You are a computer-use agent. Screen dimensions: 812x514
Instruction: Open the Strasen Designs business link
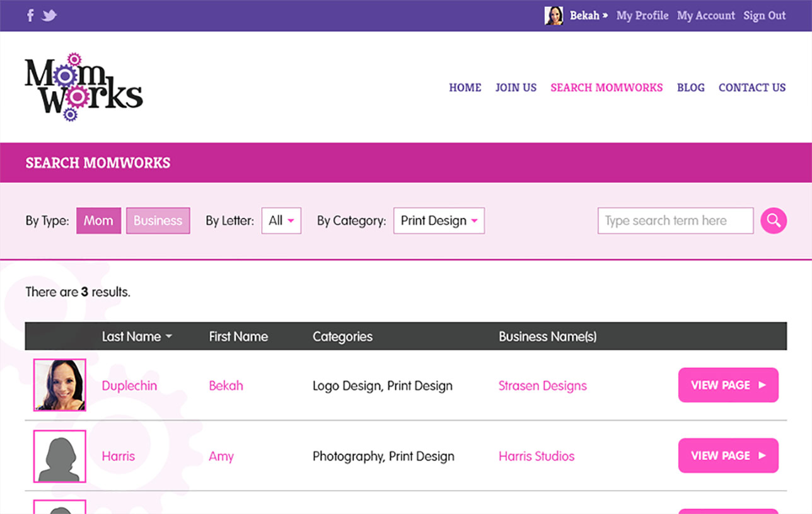coord(543,385)
